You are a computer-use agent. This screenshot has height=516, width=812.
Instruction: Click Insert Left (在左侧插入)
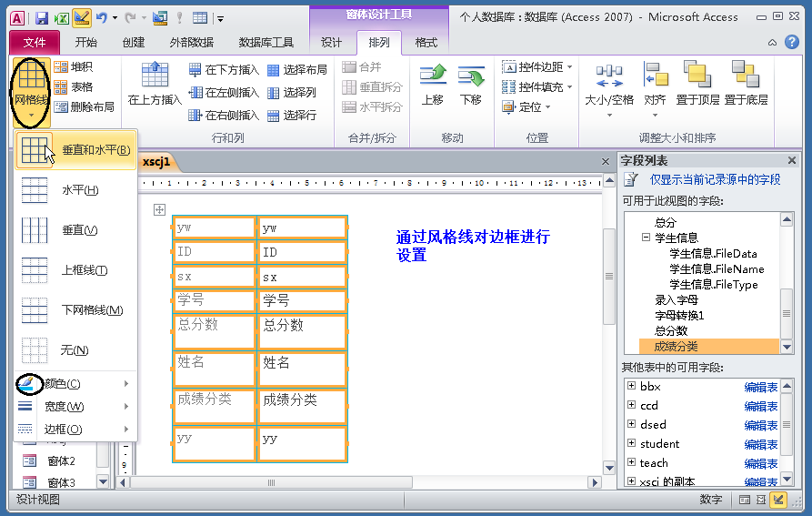pos(224,92)
